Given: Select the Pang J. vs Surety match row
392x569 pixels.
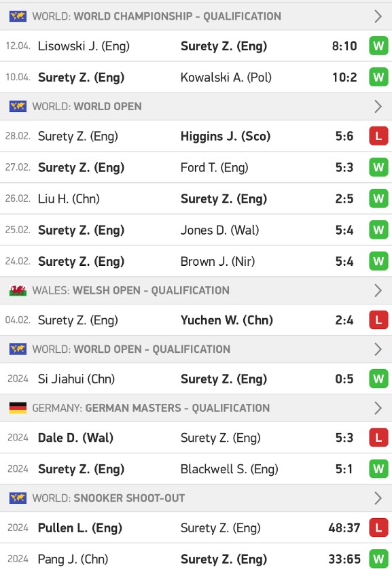Looking at the screenshot, I should (x=196, y=557).
